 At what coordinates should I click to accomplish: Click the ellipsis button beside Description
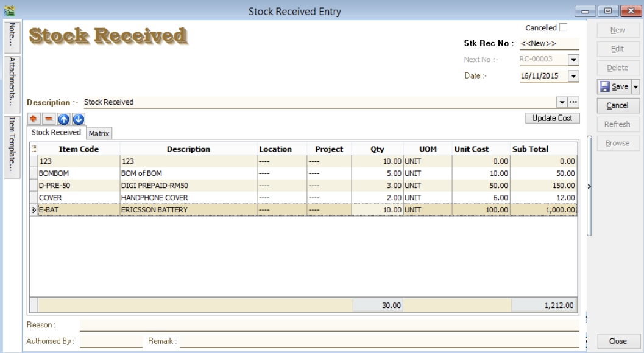click(573, 102)
